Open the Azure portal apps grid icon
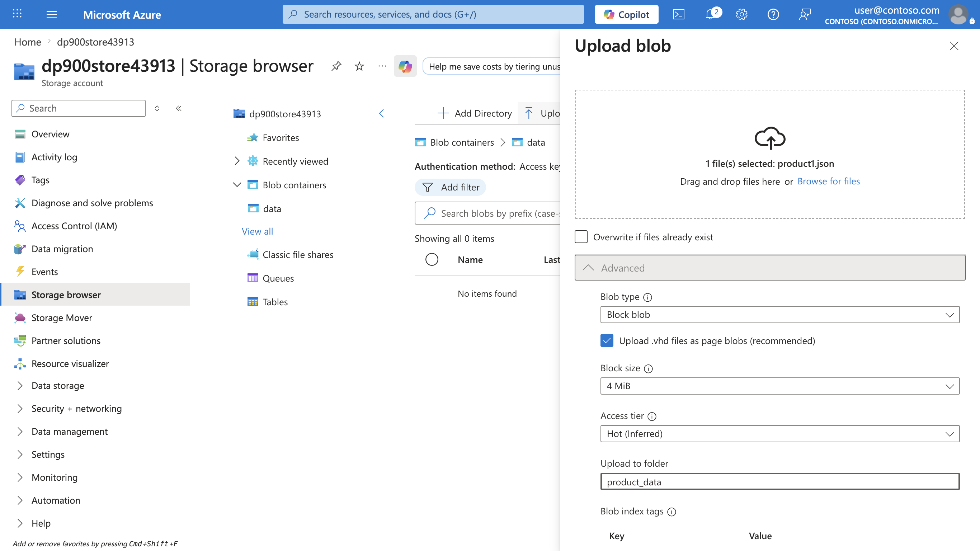This screenshot has height=551, width=980. (17, 14)
